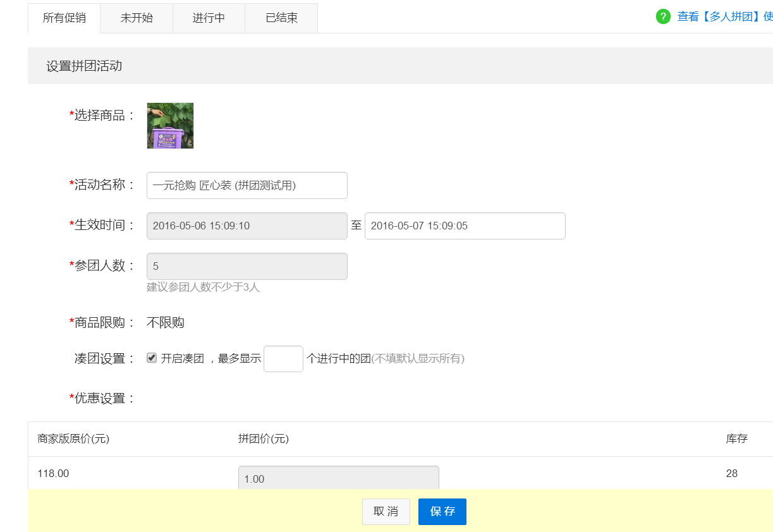773x532 pixels.
Task: Go to the 已结束 tab
Action: pyautogui.click(x=281, y=18)
